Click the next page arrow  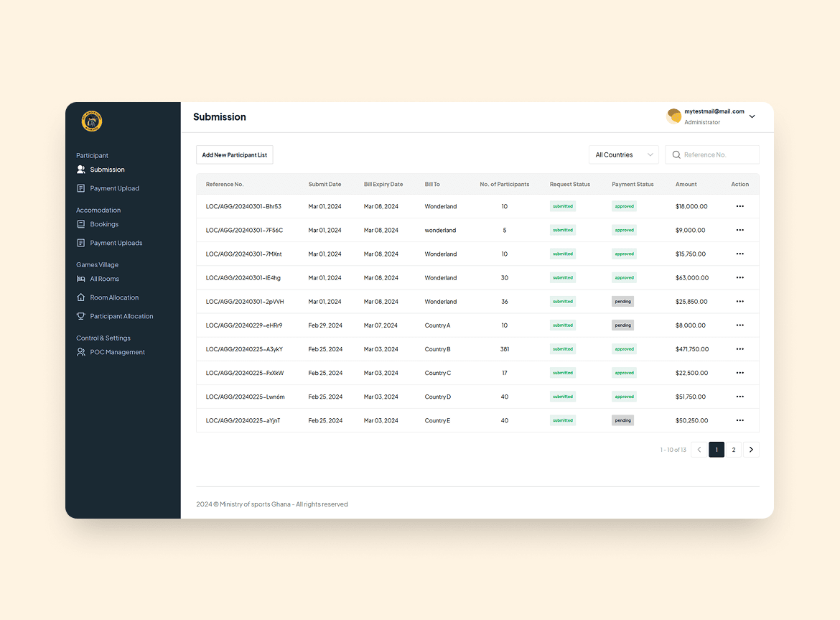coord(751,449)
